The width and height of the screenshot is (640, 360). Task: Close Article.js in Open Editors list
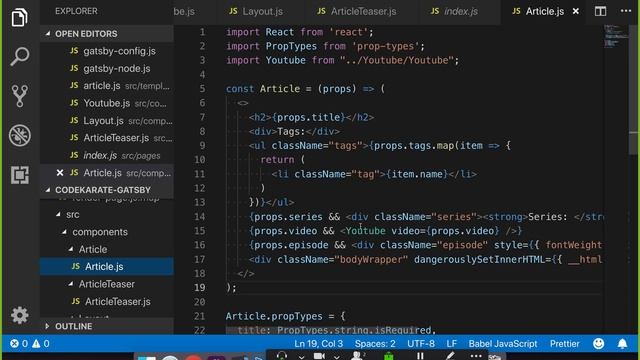[60, 173]
